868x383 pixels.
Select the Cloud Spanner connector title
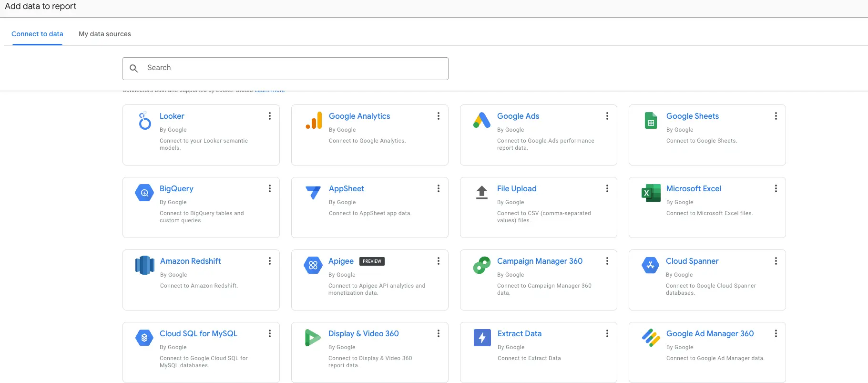[x=692, y=261]
